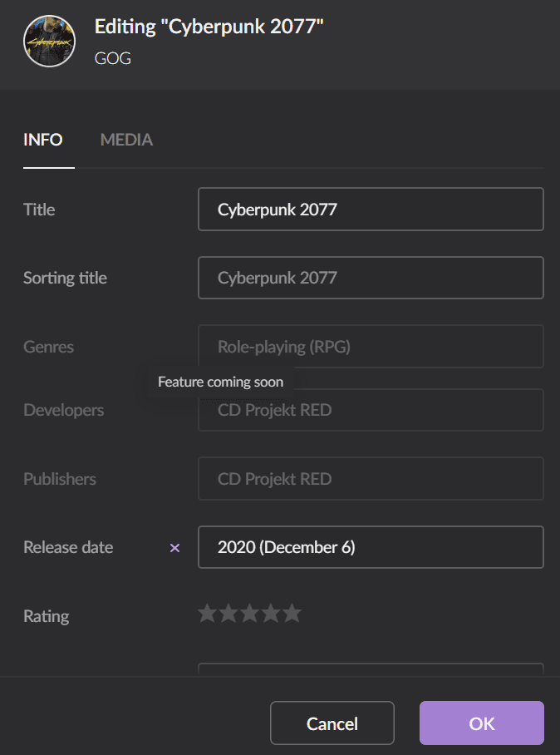560x755 pixels.
Task: Click the GOG platform label
Action: tap(112, 58)
